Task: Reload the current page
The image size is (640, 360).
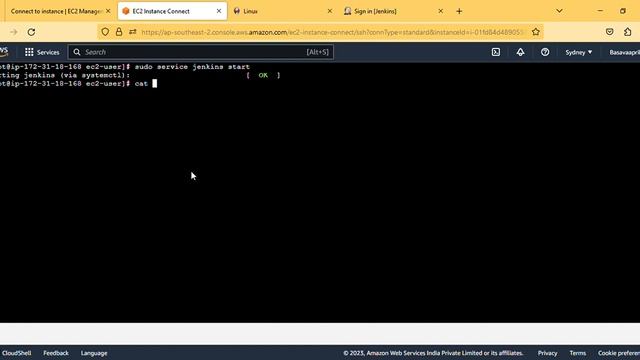Action: pyautogui.click(x=31, y=32)
